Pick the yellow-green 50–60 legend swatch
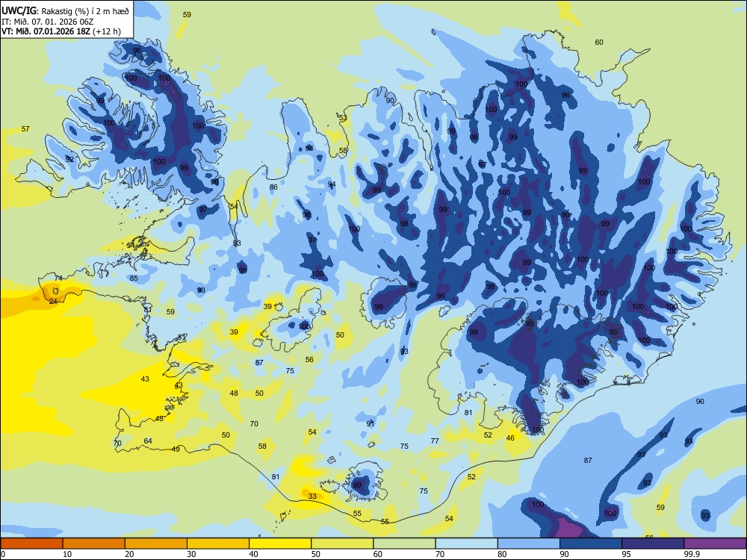Image resolution: width=747 pixels, height=560 pixels. pyautogui.click(x=342, y=544)
